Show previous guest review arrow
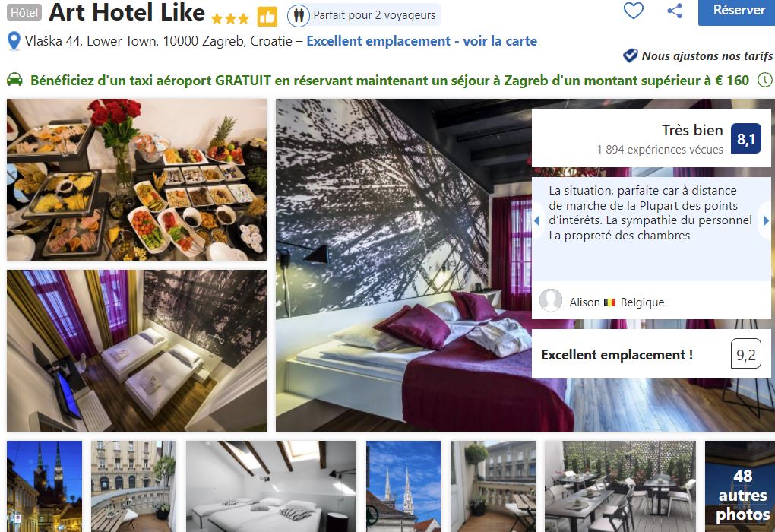 point(536,220)
